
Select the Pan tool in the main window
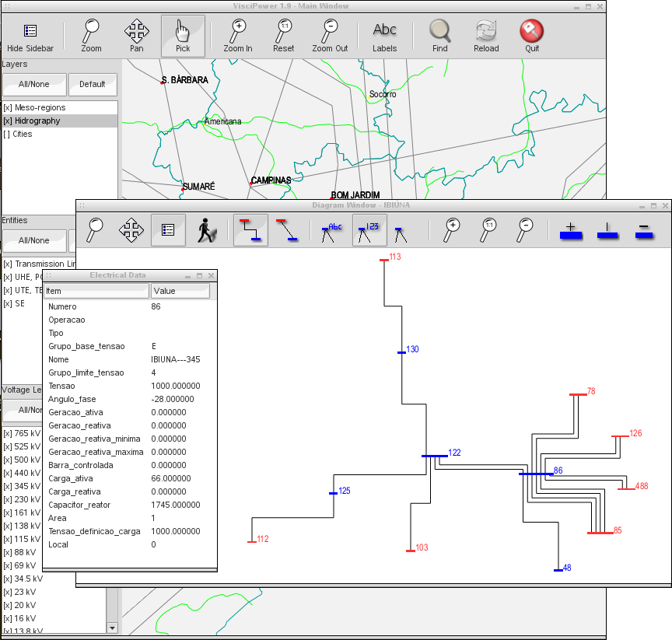tap(137, 37)
